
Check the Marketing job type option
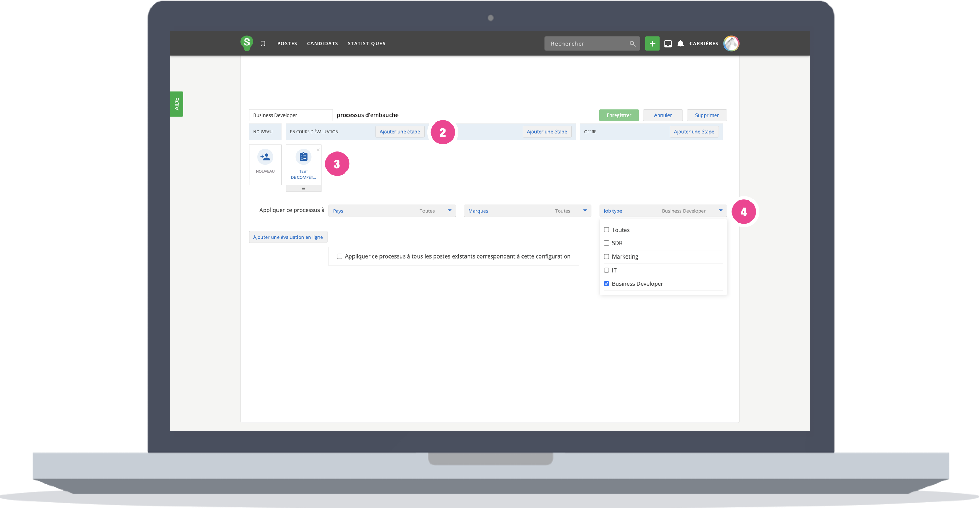pyautogui.click(x=607, y=257)
